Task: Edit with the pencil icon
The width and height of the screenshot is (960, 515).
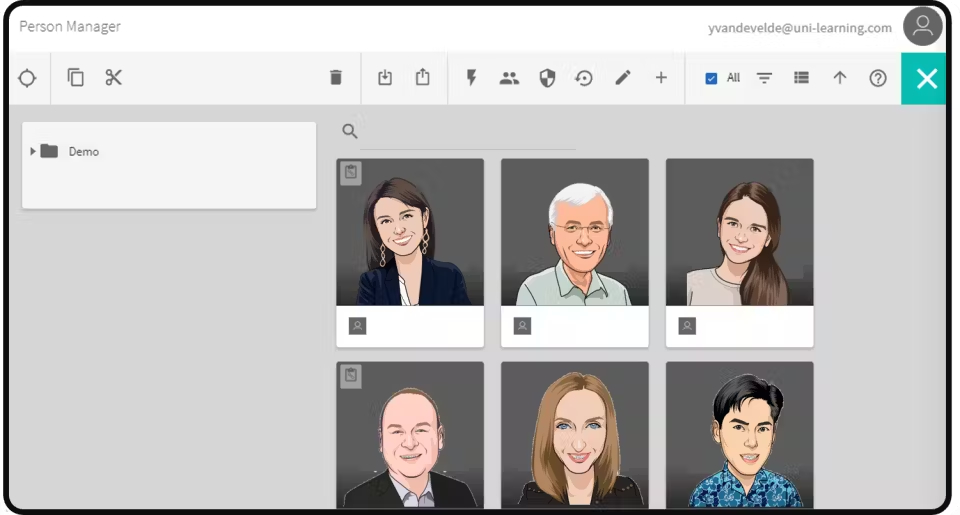Action: (x=623, y=78)
